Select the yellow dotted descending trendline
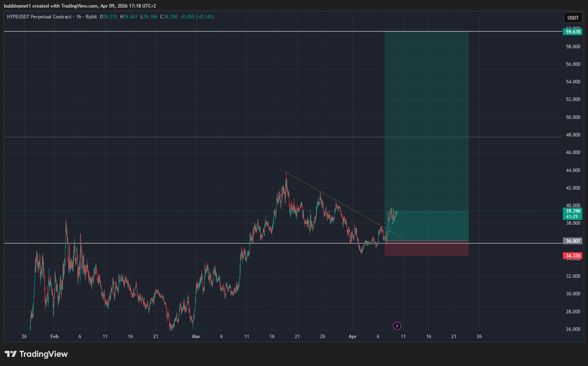This screenshot has width=588, height=366. point(344,205)
